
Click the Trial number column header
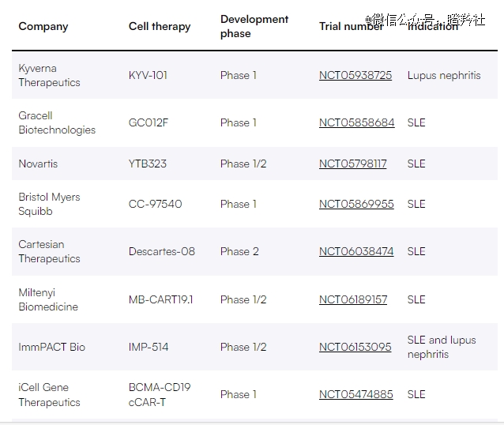pos(351,26)
